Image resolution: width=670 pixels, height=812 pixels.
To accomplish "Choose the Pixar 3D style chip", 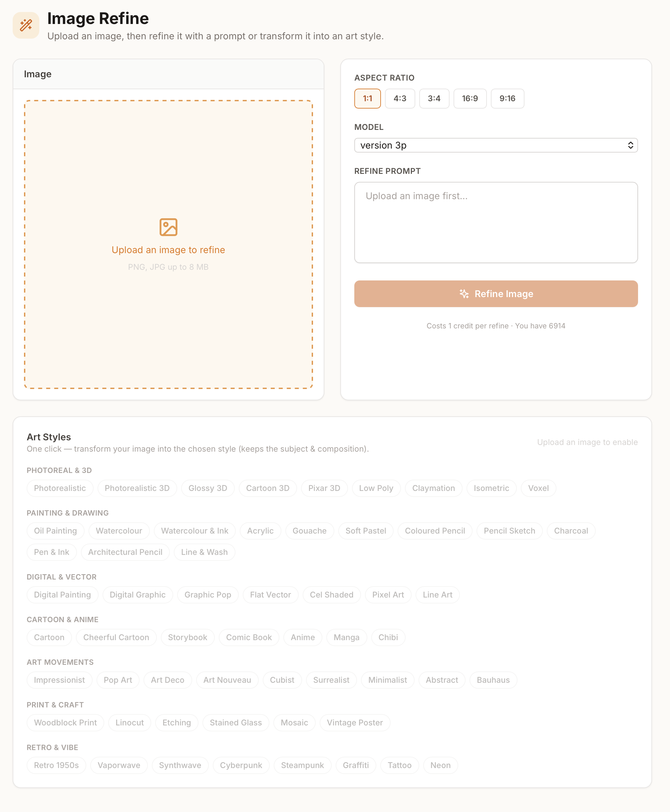I will coord(324,488).
